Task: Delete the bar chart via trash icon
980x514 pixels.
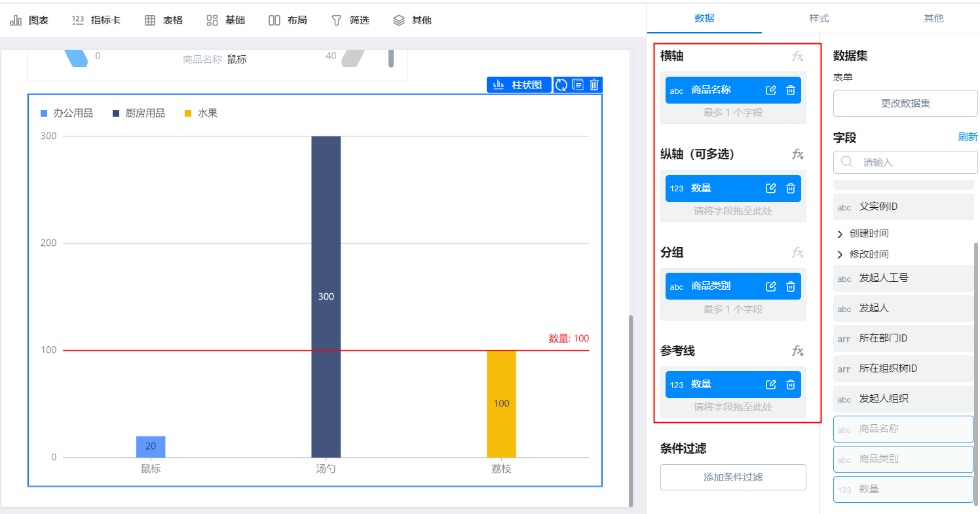Action: [594, 85]
